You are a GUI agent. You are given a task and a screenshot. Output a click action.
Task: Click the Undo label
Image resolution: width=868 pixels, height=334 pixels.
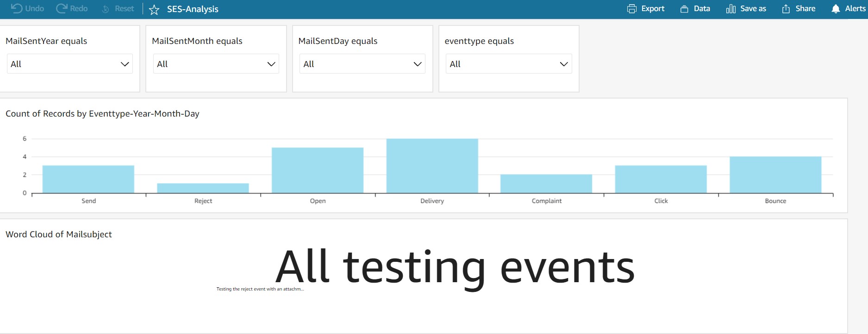coord(35,8)
